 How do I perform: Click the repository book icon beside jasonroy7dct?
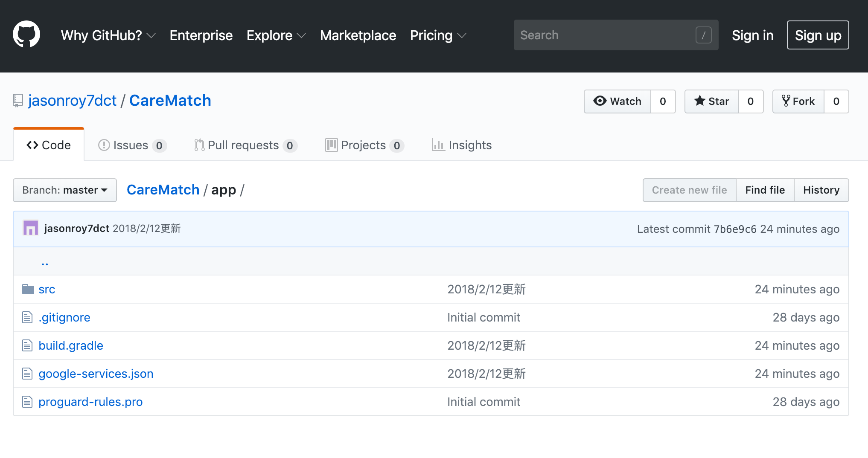[x=17, y=100]
